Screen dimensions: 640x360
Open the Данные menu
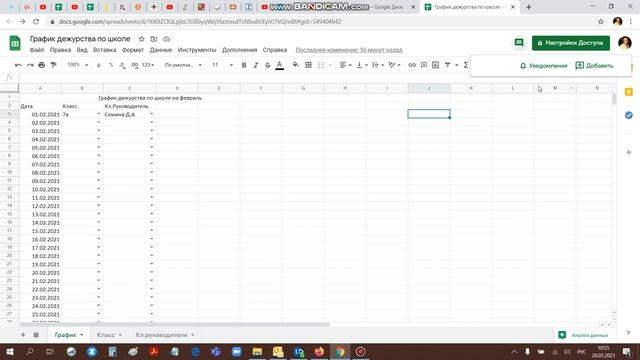pyautogui.click(x=161, y=50)
